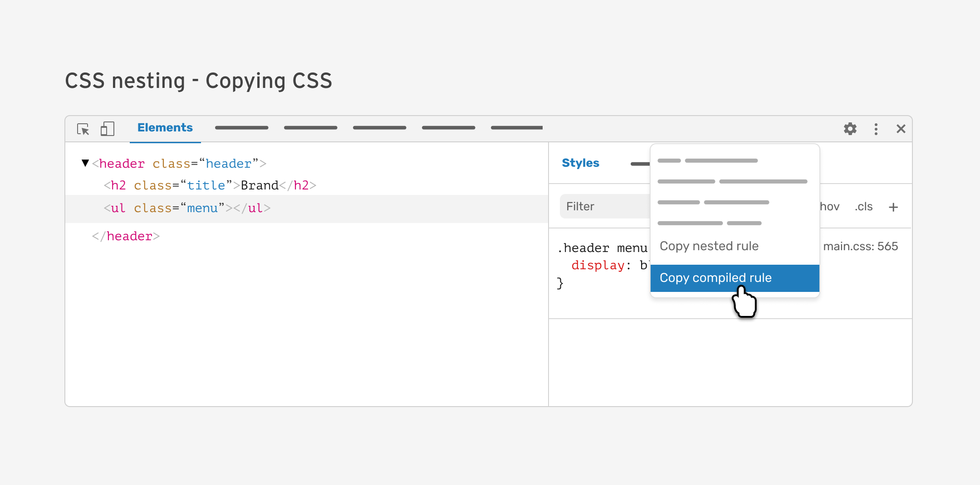Collapse the header element tree node
Screen dimensions: 980x485
(85, 163)
